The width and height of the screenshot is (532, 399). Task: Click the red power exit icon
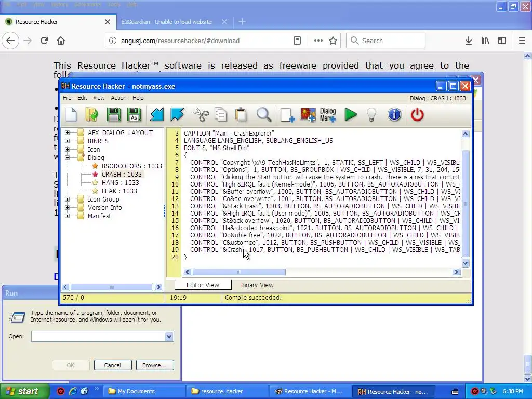(x=417, y=115)
